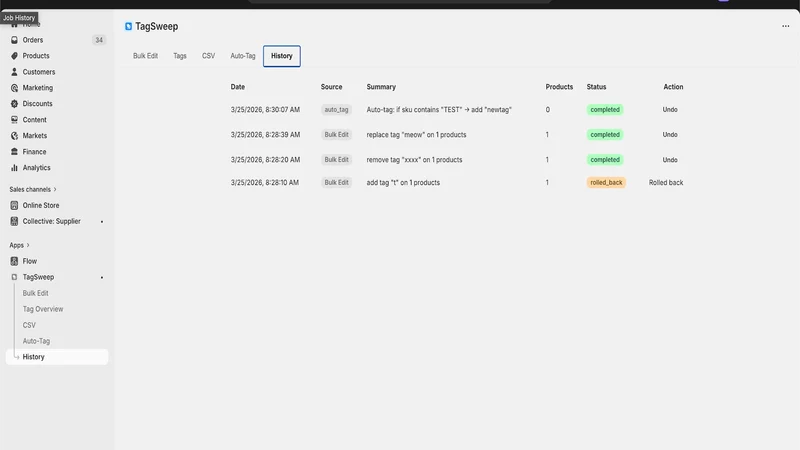800x450 pixels.
Task: Click the rolled_back status badge
Action: 606,183
